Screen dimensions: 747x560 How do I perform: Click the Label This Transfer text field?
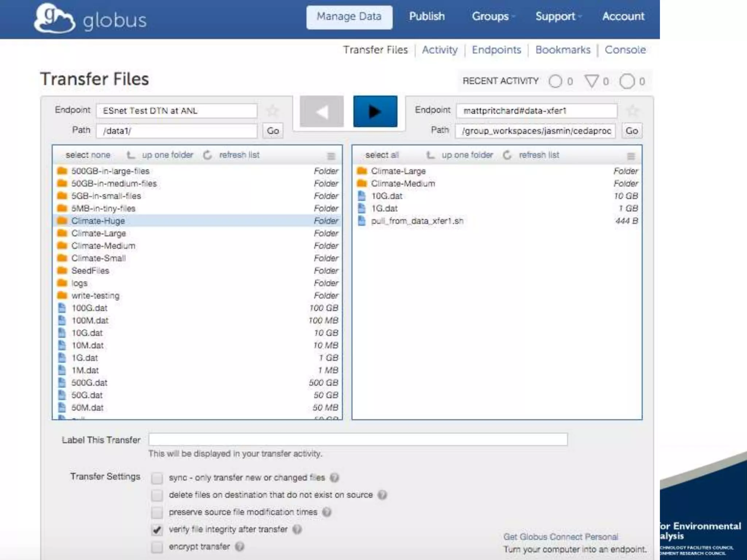[357, 439]
